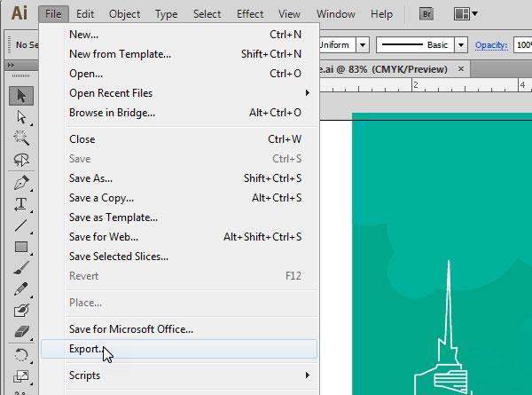
Task: Choose Save As... menu item
Action: 179,178
